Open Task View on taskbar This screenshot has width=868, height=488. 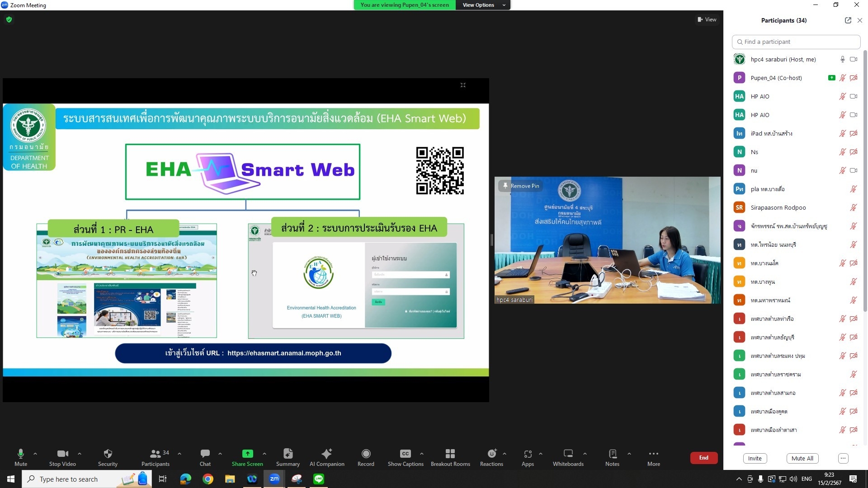point(163,479)
